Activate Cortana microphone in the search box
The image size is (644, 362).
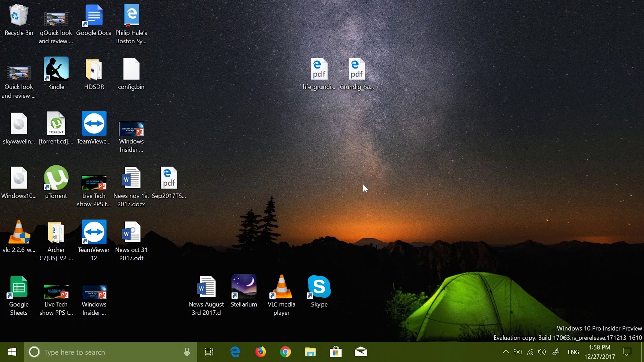tap(187, 352)
